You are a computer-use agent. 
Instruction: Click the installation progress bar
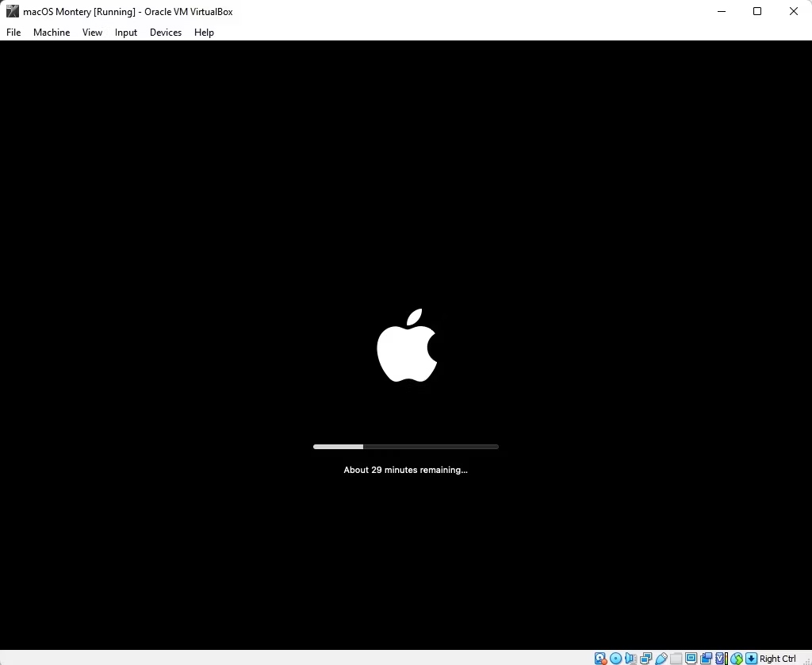pos(405,447)
